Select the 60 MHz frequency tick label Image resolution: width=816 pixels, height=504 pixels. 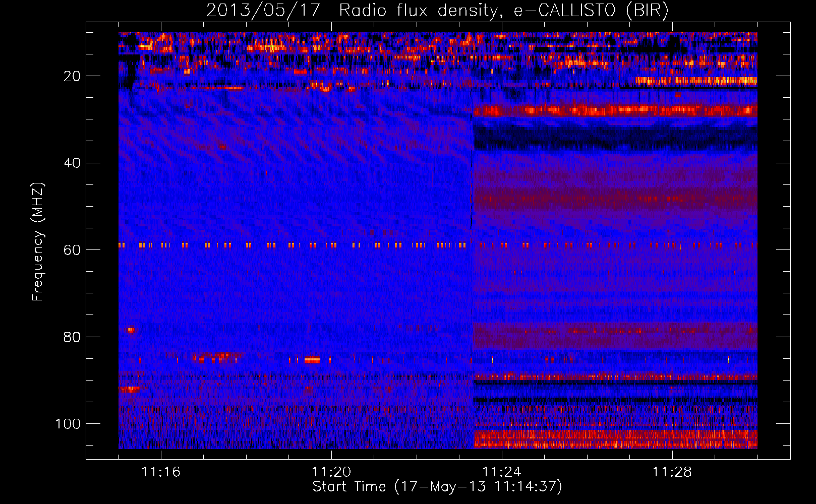coord(73,250)
